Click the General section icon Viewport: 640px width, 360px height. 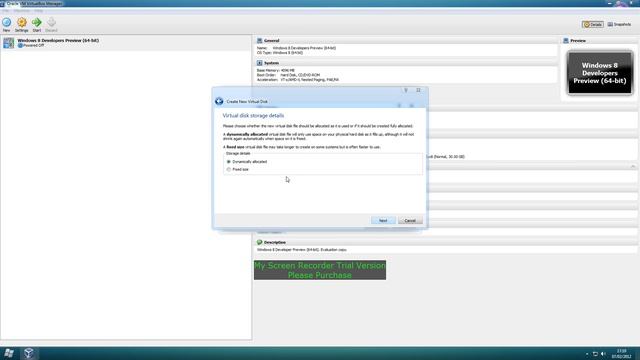tap(260, 40)
